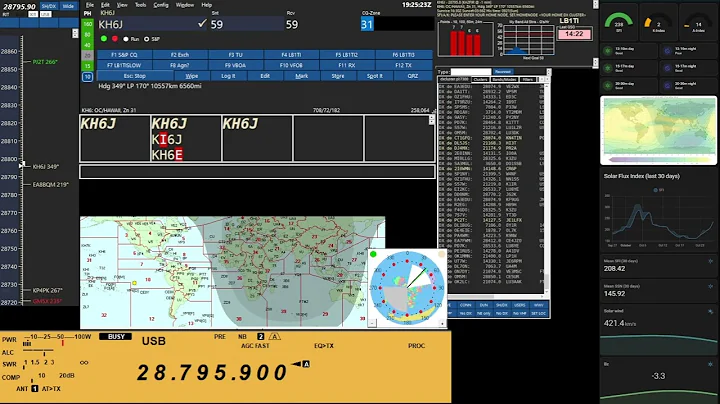The height and width of the screenshot is (404, 720).
Task: Click the 15-17m night moon icon
Action: pos(668,68)
